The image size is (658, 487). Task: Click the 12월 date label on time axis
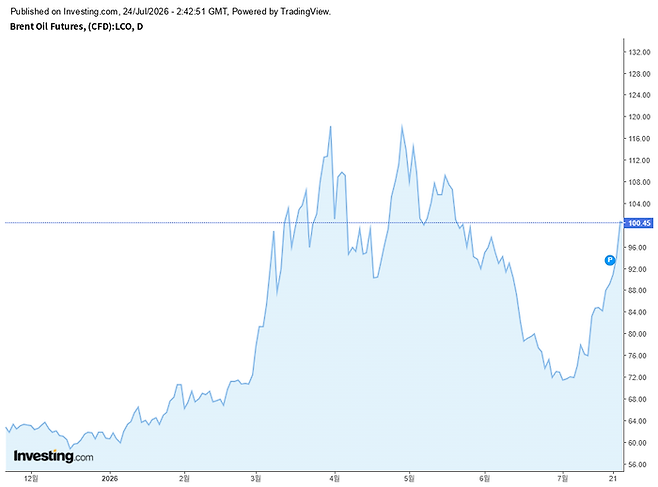click(31, 478)
